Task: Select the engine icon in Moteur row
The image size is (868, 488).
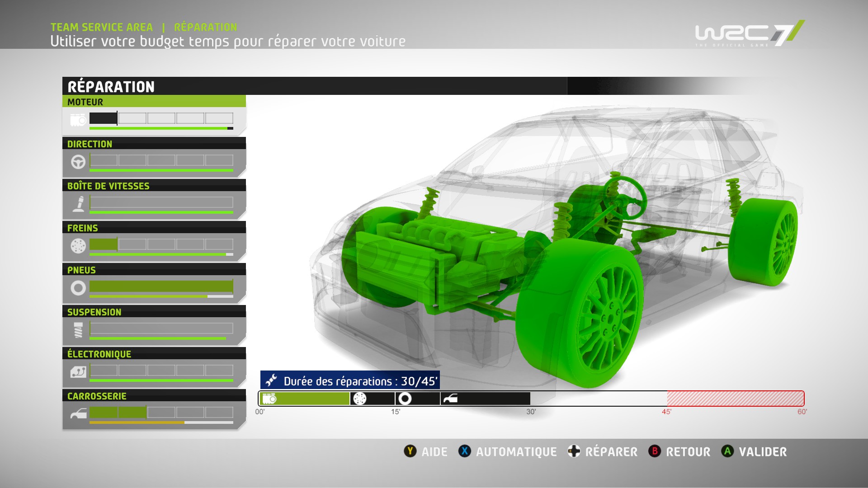Action: pyautogui.click(x=78, y=120)
